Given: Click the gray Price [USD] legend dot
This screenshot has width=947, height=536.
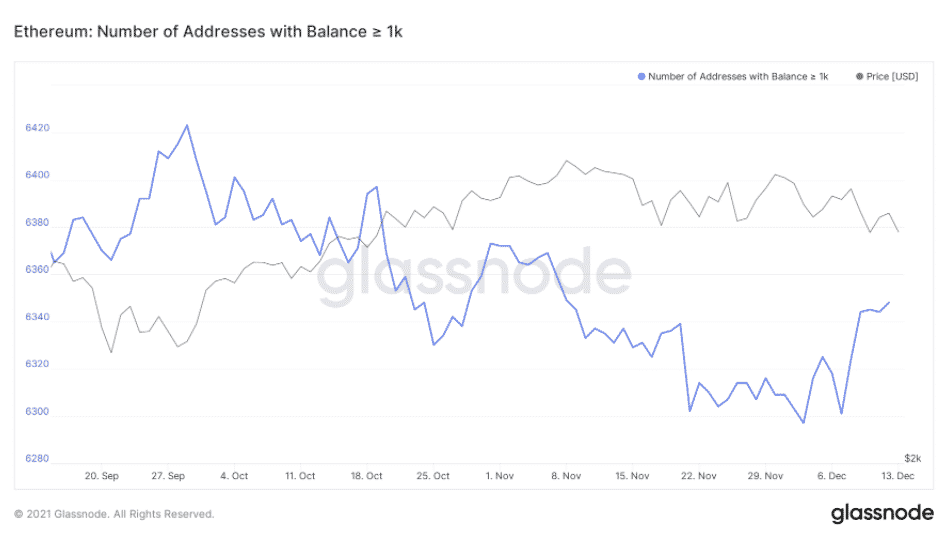Looking at the screenshot, I should (x=859, y=76).
